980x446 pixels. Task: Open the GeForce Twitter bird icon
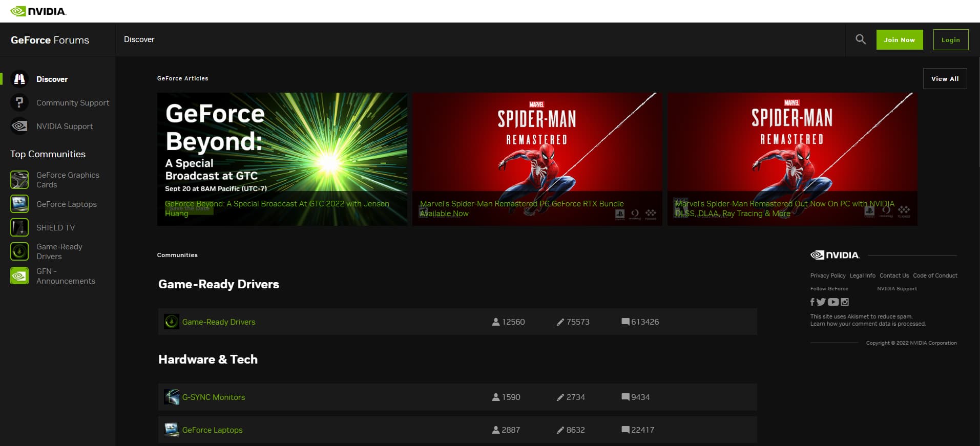point(821,302)
